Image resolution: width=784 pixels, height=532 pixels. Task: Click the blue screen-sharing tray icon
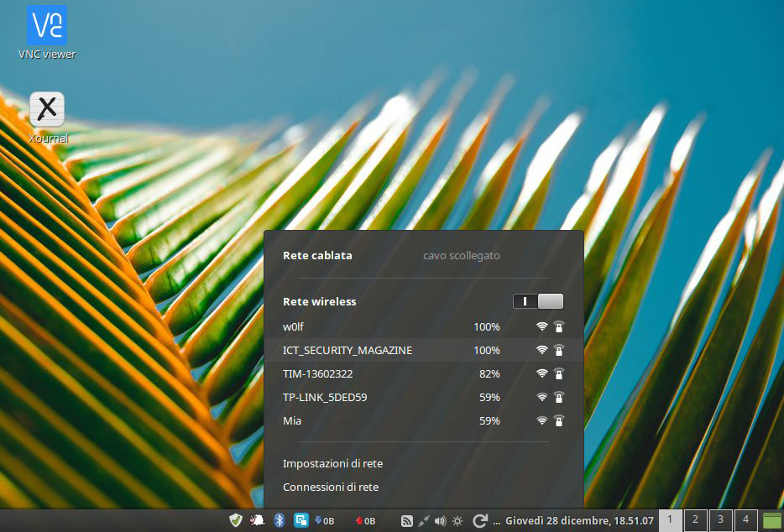(x=301, y=520)
